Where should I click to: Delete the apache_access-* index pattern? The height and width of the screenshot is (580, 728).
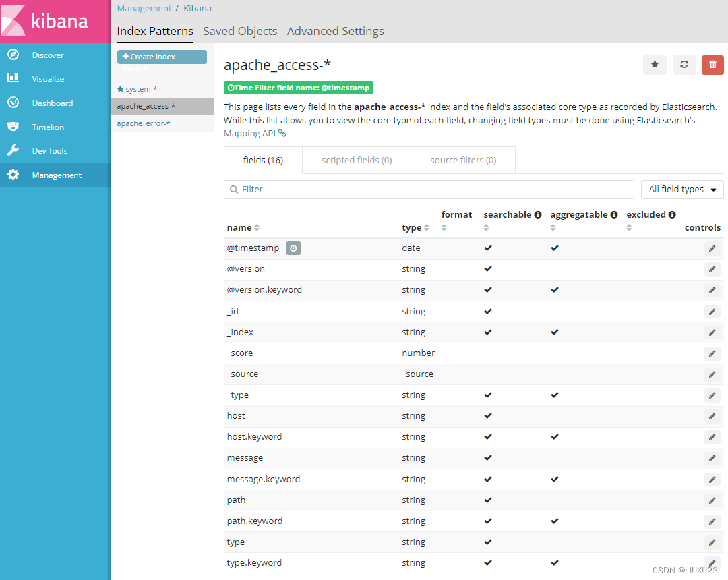pyautogui.click(x=712, y=65)
